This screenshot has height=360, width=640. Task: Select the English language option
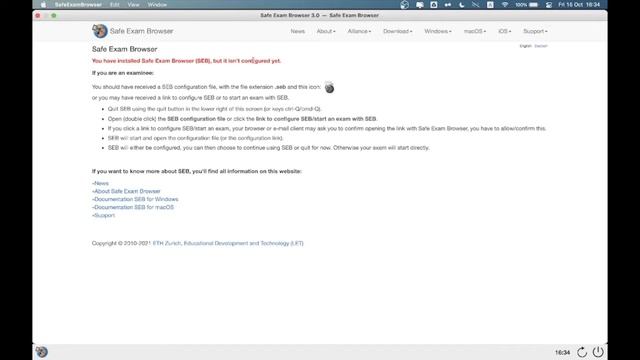click(x=526, y=46)
